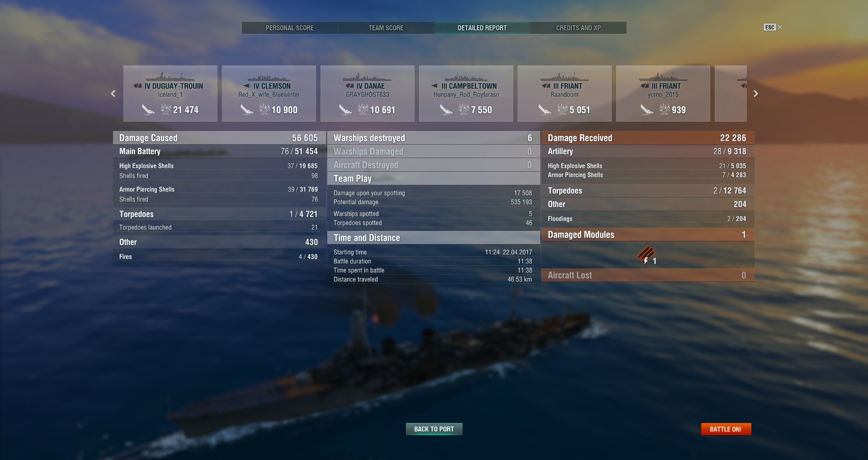Click the Duguay-Trouin ship silhouette icon
Image resolution: width=868 pixels, height=460 pixels.
point(170,76)
